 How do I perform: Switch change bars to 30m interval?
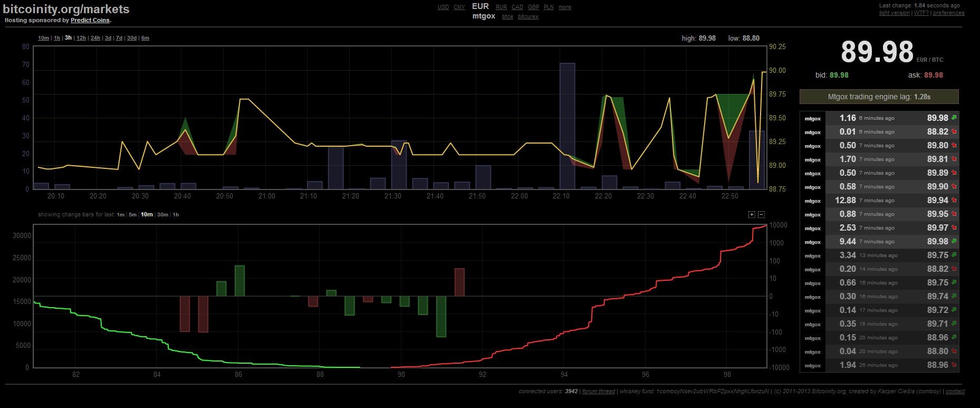(162, 215)
